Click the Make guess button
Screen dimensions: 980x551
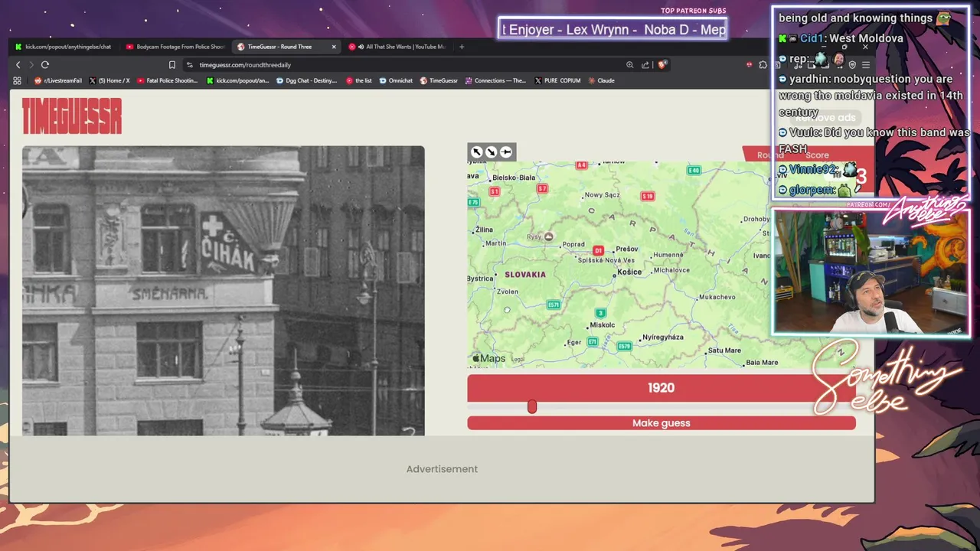pyautogui.click(x=661, y=423)
